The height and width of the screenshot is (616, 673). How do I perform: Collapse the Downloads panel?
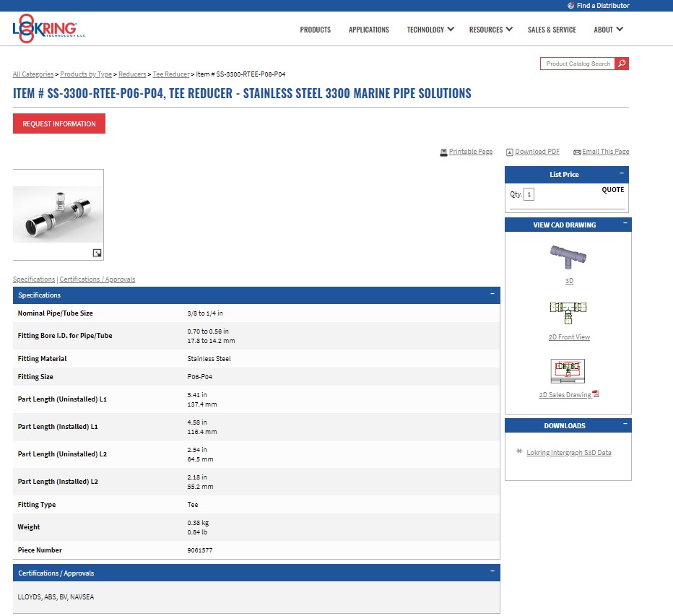[625, 424]
